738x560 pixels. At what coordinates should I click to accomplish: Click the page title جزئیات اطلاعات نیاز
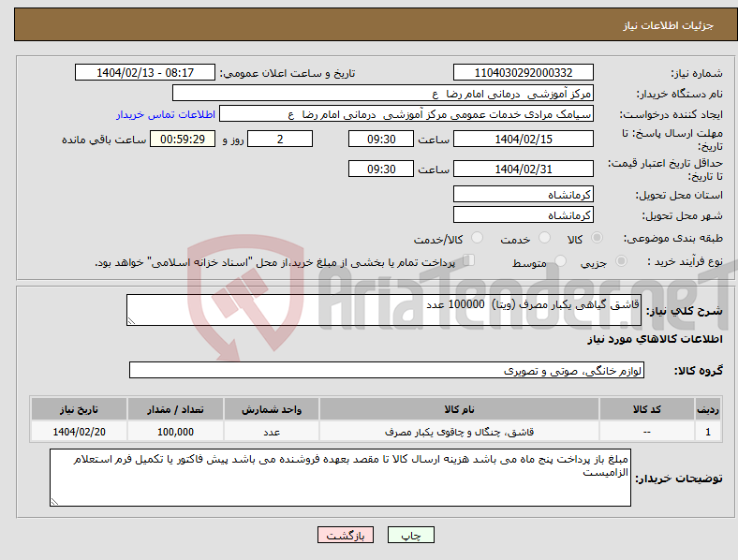point(669,25)
